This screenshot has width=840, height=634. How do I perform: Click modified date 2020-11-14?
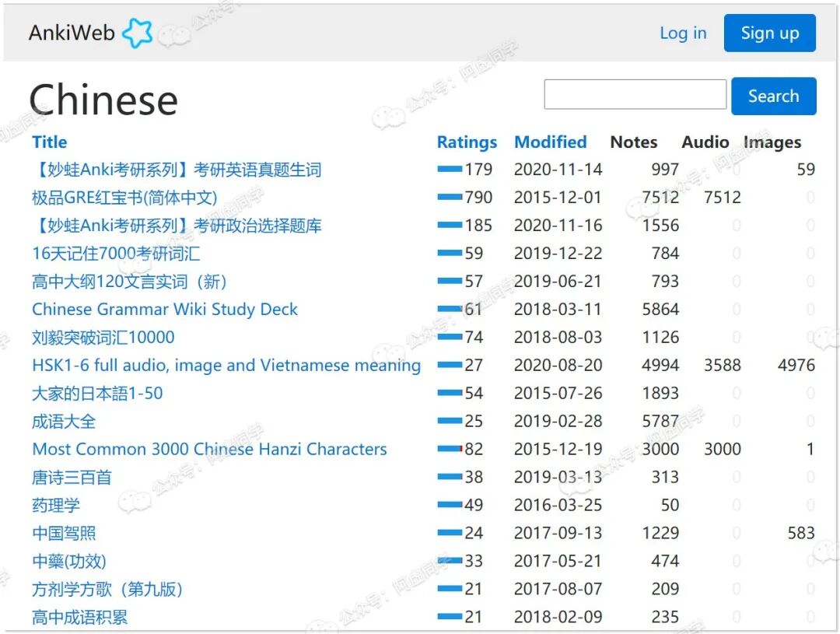click(558, 170)
